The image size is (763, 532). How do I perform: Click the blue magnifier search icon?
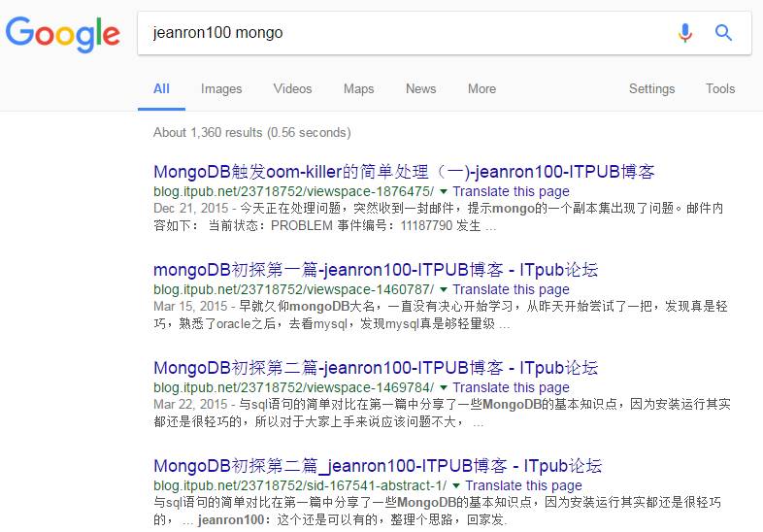pyautogui.click(x=723, y=33)
